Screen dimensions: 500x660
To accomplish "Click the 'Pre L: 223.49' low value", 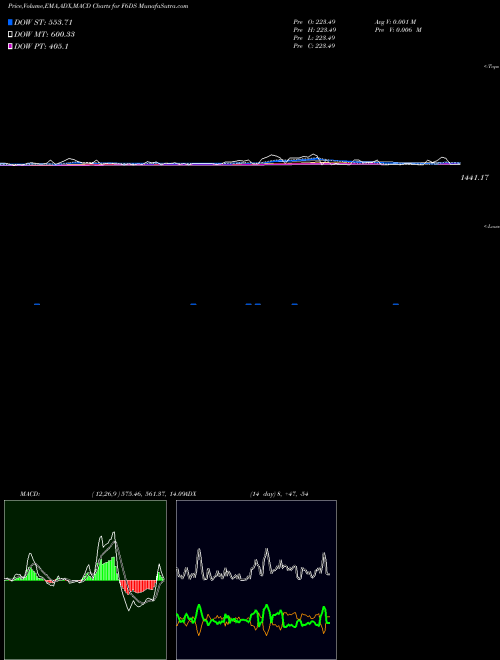I will tap(314, 38).
